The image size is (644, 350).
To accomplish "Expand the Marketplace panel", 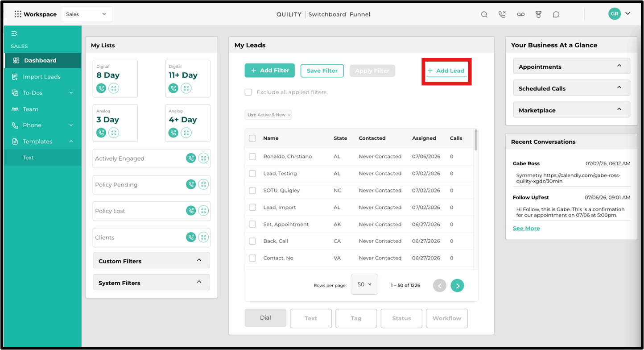I will 571,110.
